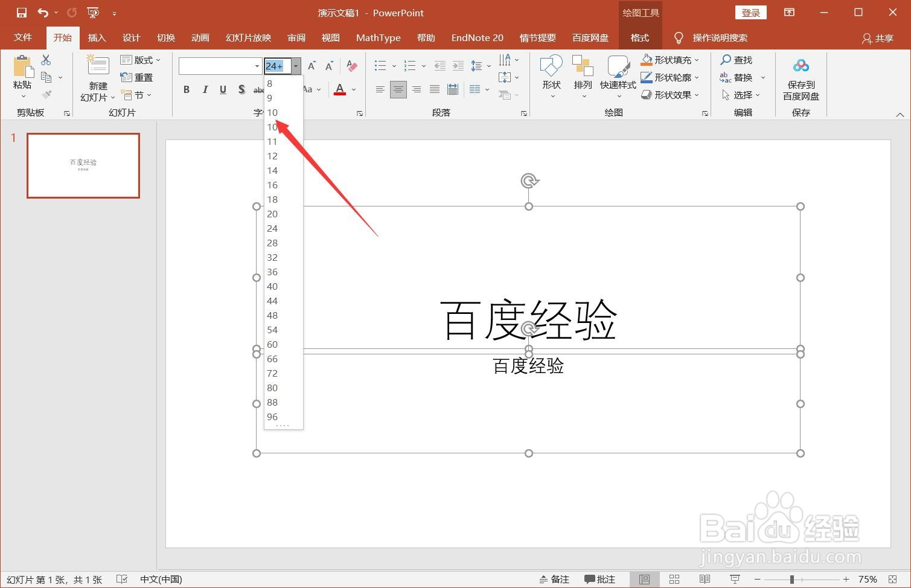Screen dimensions: 911x588
Task: Toggle bold formatting
Action: [x=187, y=89]
